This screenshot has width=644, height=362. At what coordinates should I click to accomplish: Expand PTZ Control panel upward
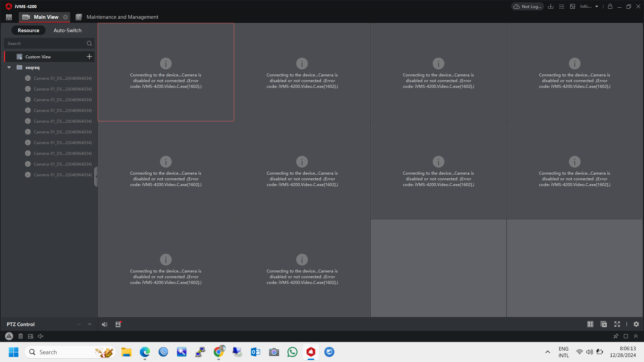90,324
